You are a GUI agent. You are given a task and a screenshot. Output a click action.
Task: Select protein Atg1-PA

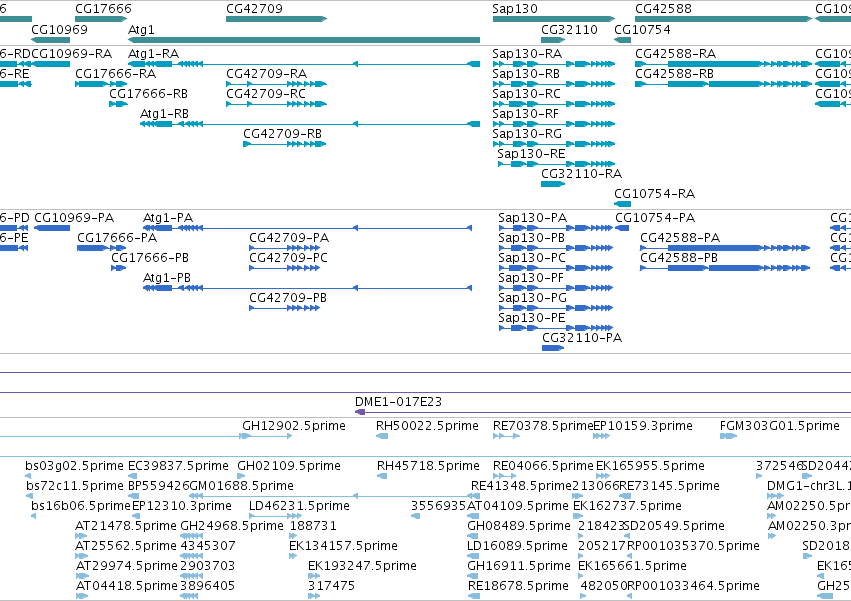point(307,228)
